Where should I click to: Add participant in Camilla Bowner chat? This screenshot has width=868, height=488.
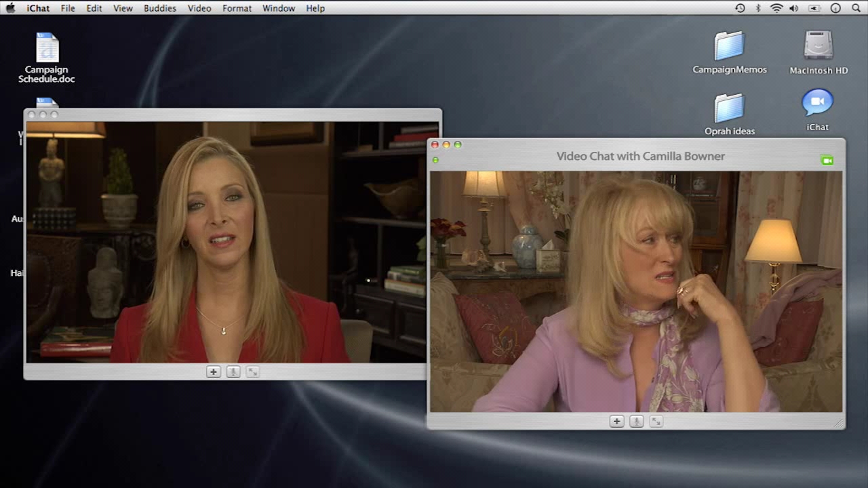(616, 421)
